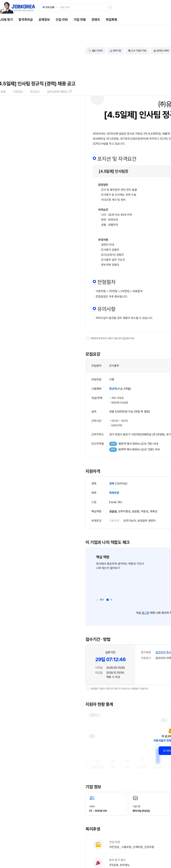Click the 문의 link for incorrect info
This screenshot has width=171, height=868.
[x=125, y=338]
